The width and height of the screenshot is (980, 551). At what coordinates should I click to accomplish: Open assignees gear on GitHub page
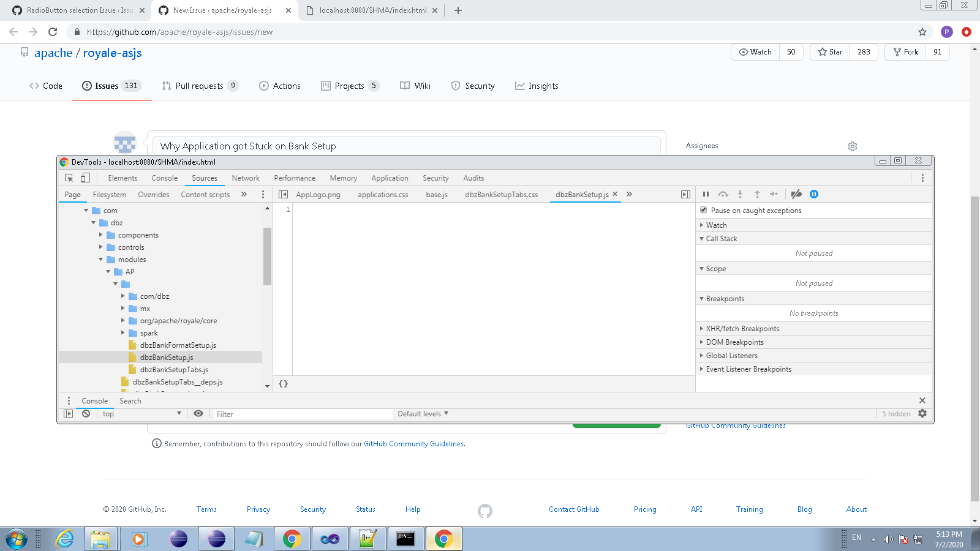[x=853, y=146]
